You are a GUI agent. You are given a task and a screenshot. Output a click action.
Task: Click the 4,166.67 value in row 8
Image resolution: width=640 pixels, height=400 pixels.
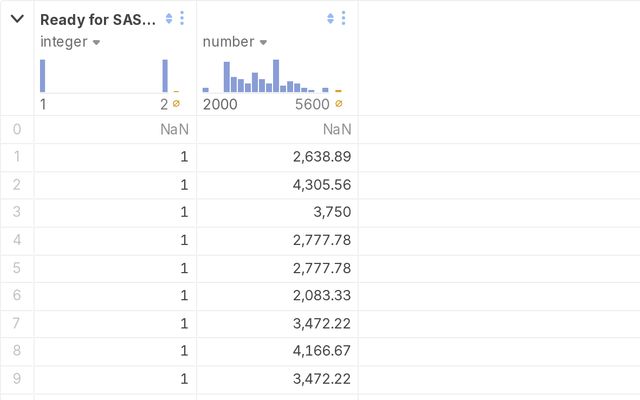(321, 352)
